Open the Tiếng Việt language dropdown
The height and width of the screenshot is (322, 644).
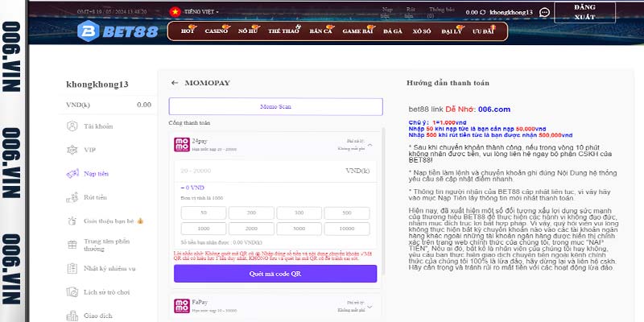pos(201,12)
